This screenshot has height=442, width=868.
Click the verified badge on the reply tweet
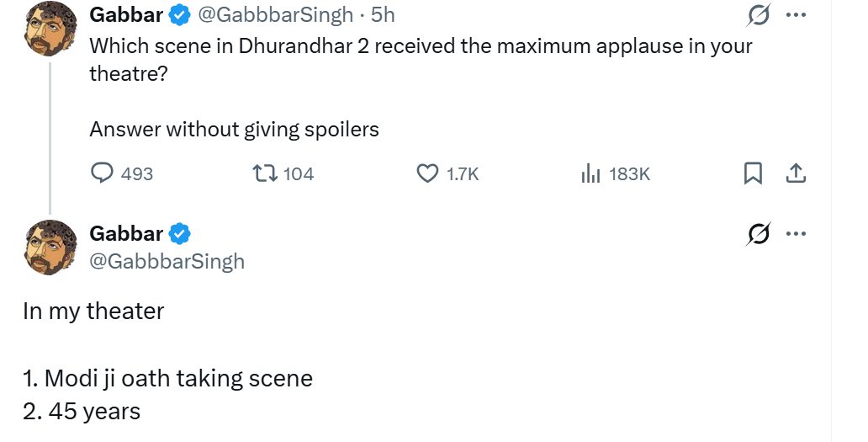(181, 233)
